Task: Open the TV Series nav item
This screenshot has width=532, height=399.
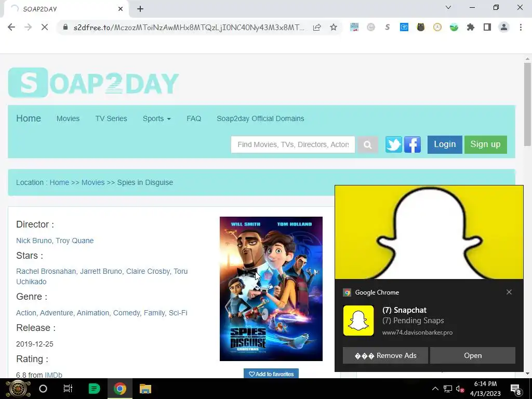Action: click(x=111, y=119)
